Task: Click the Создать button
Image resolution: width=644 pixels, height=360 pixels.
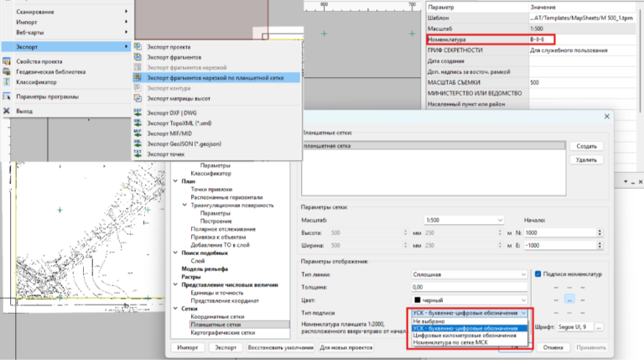Action: pos(586,146)
